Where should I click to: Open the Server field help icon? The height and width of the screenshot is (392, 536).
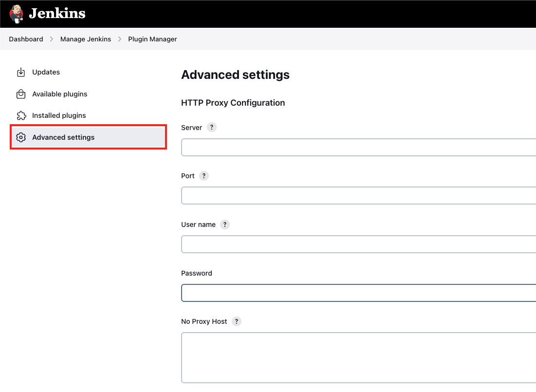point(211,127)
